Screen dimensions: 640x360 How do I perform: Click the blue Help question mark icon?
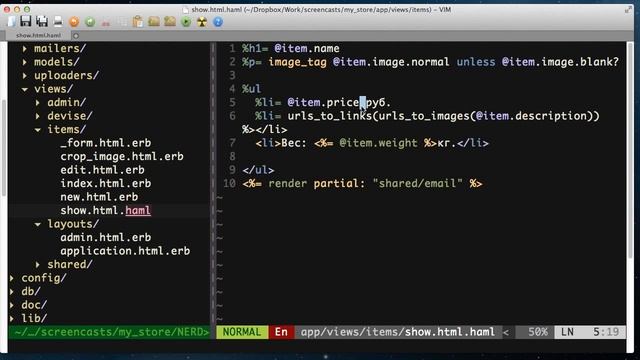(218, 22)
